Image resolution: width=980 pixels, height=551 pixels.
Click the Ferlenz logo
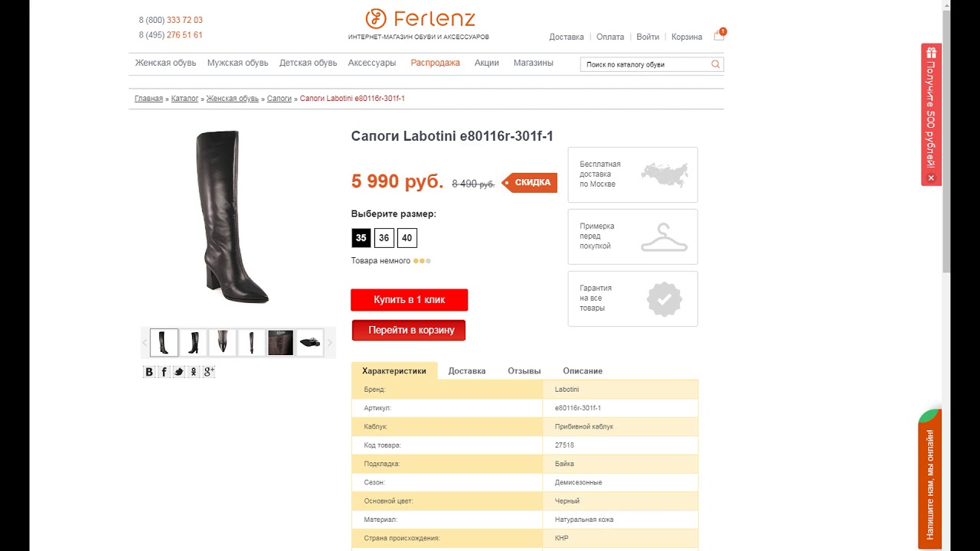[419, 18]
